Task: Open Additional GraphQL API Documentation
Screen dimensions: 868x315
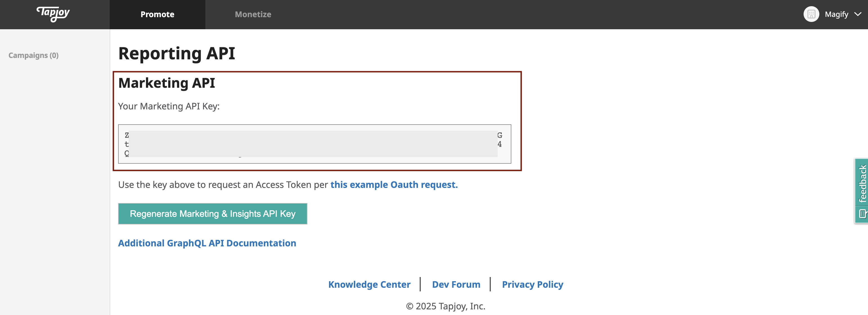Action: coord(207,243)
